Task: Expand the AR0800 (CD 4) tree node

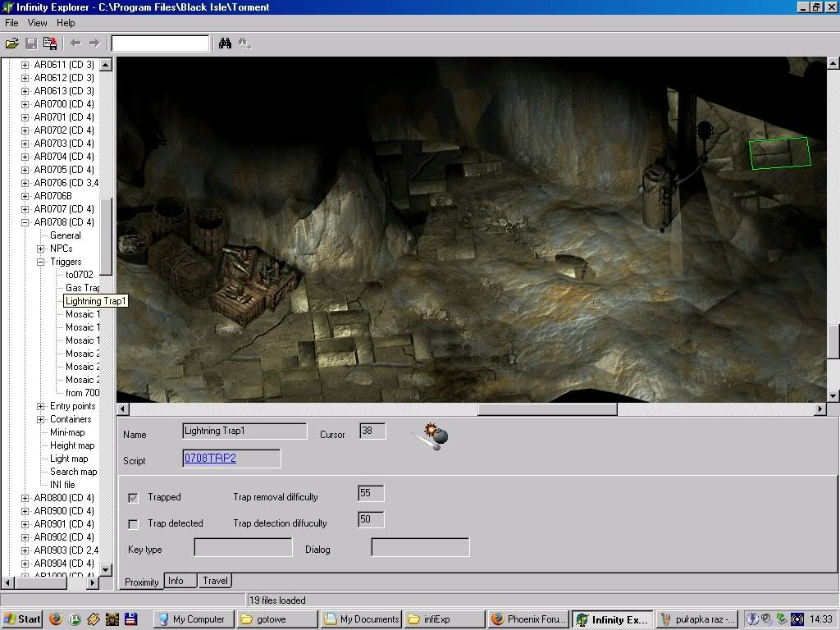Action: (x=25, y=498)
